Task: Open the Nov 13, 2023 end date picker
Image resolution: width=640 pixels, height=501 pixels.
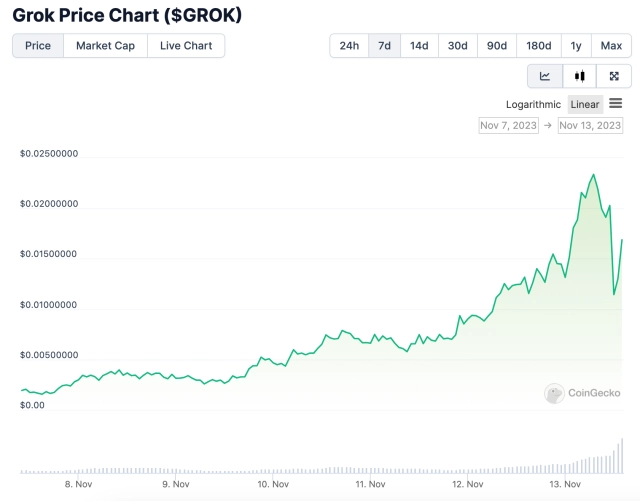Action: [x=589, y=125]
